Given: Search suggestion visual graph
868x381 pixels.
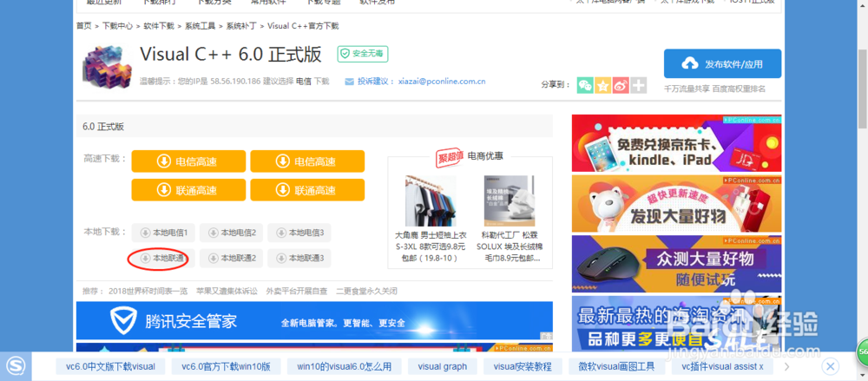Looking at the screenshot, I should 443,366.
